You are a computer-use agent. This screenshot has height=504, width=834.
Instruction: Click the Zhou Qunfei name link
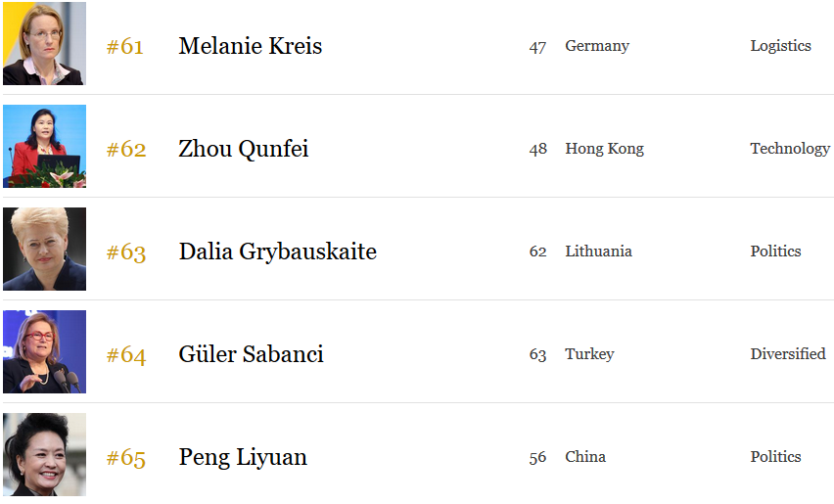coord(243,149)
